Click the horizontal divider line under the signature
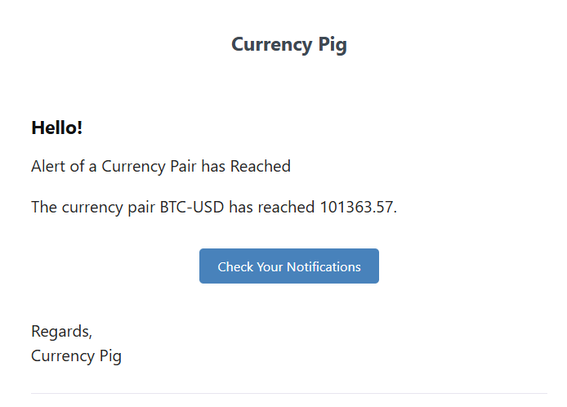The height and width of the screenshot is (407, 567). tap(289, 393)
